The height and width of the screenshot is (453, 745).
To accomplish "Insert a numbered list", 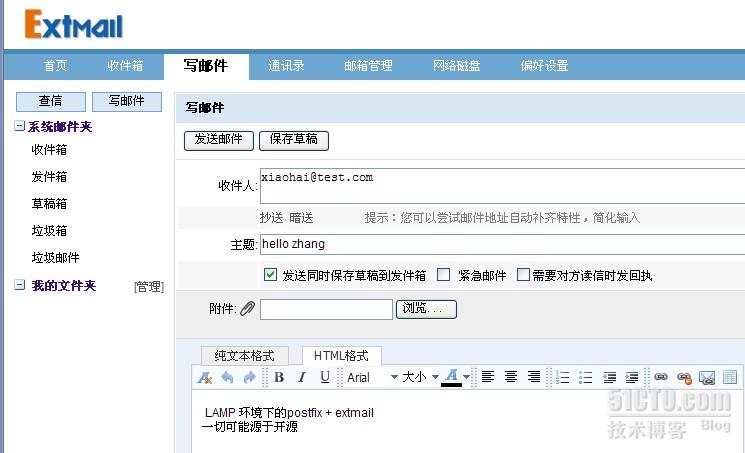I will pos(563,378).
